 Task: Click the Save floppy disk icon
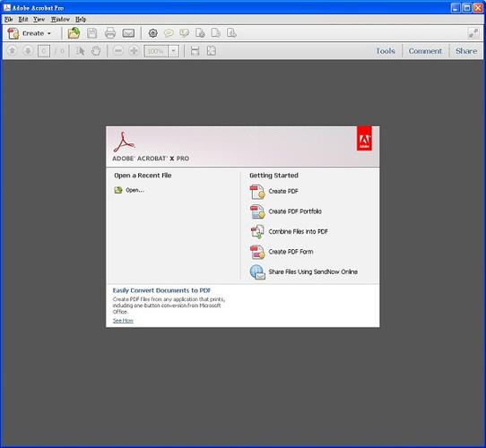(x=91, y=33)
